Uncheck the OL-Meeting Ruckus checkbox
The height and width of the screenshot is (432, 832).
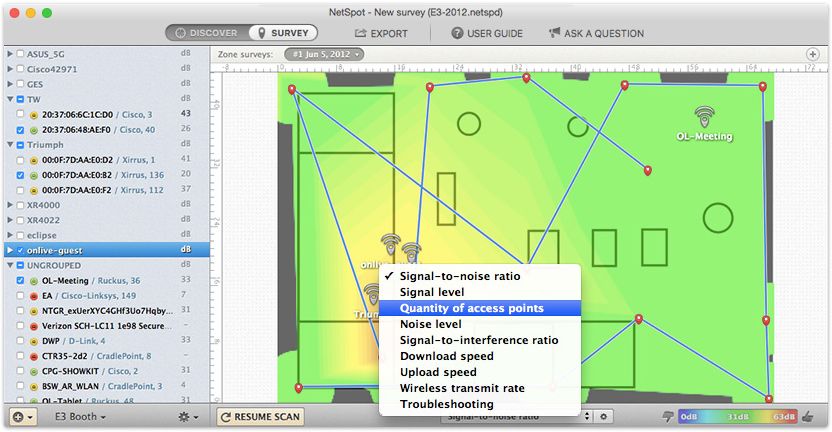pos(20,280)
